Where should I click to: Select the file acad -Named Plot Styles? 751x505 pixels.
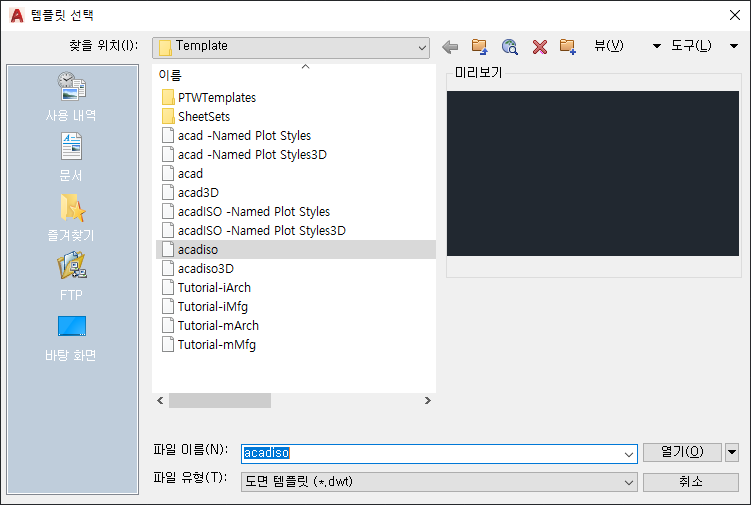click(x=244, y=136)
